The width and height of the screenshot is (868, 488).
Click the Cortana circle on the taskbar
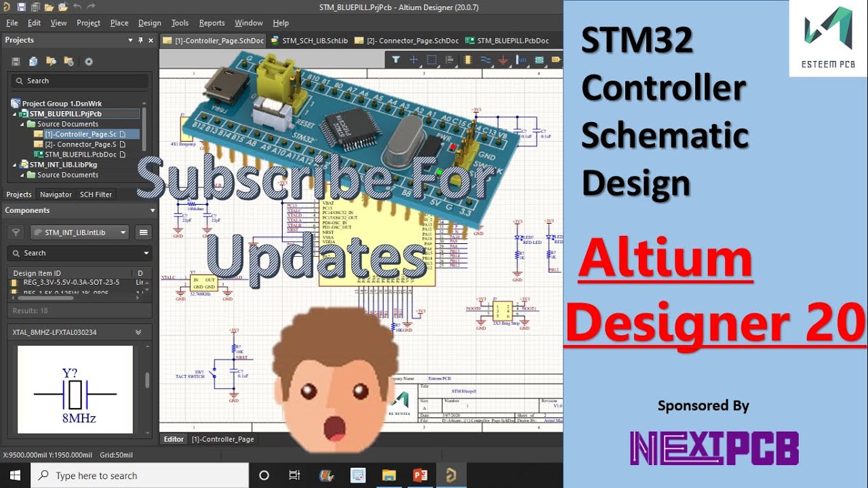(264, 475)
